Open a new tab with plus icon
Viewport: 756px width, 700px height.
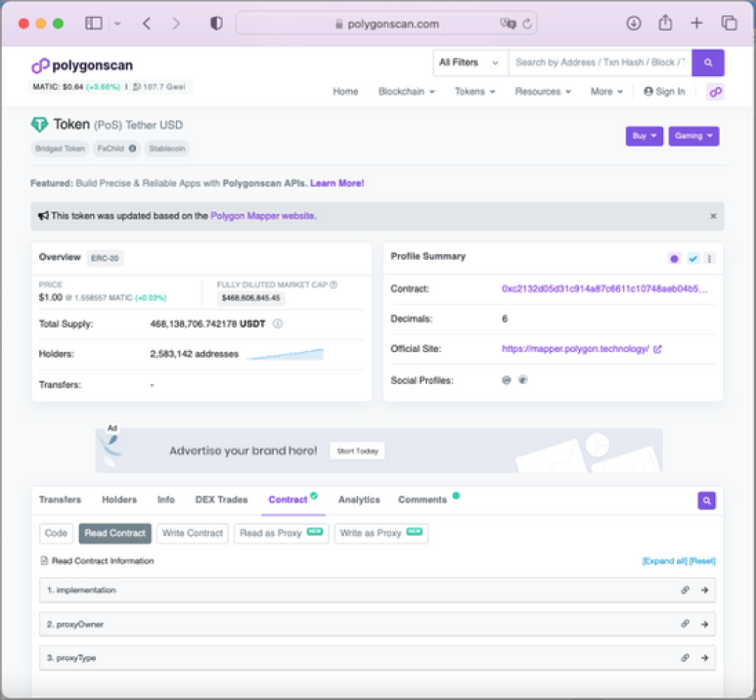click(x=697, y=23)
